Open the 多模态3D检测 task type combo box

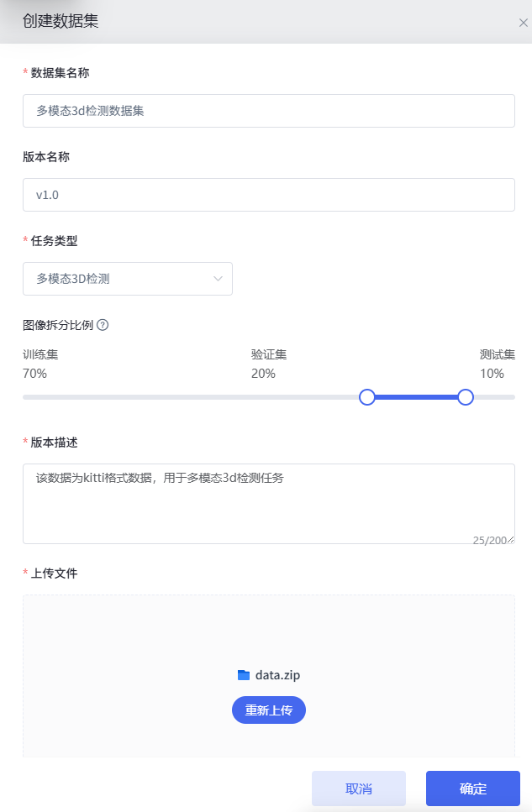pos(128,279)
